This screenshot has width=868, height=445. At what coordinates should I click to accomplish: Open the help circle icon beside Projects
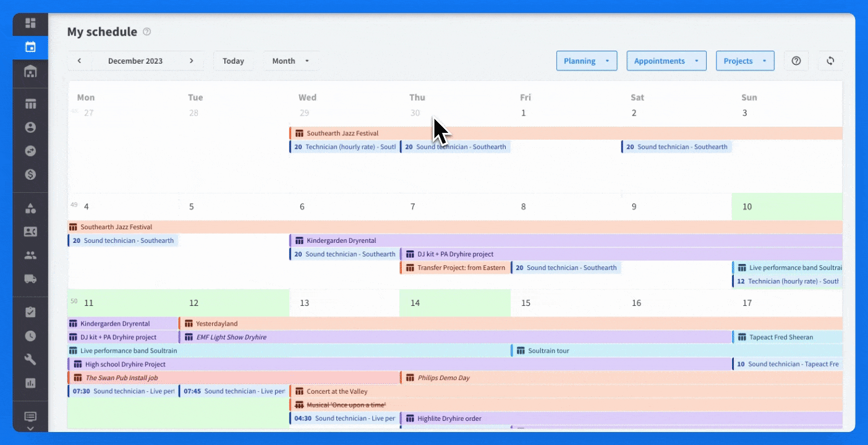click(796, 61)
